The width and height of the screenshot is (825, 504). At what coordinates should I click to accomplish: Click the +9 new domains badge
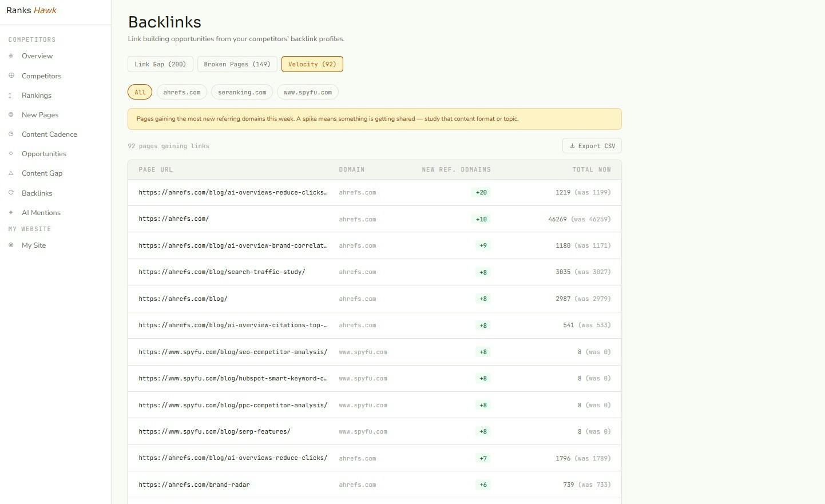[x=483, y=245]
